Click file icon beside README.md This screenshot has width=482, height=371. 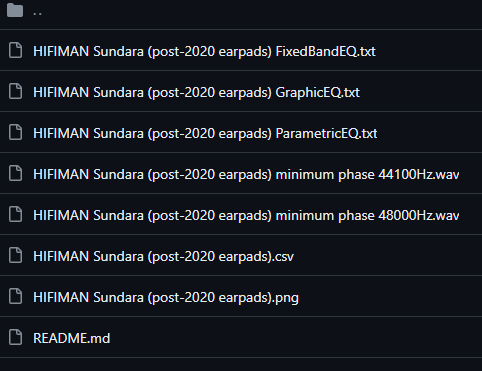[15, 338]
